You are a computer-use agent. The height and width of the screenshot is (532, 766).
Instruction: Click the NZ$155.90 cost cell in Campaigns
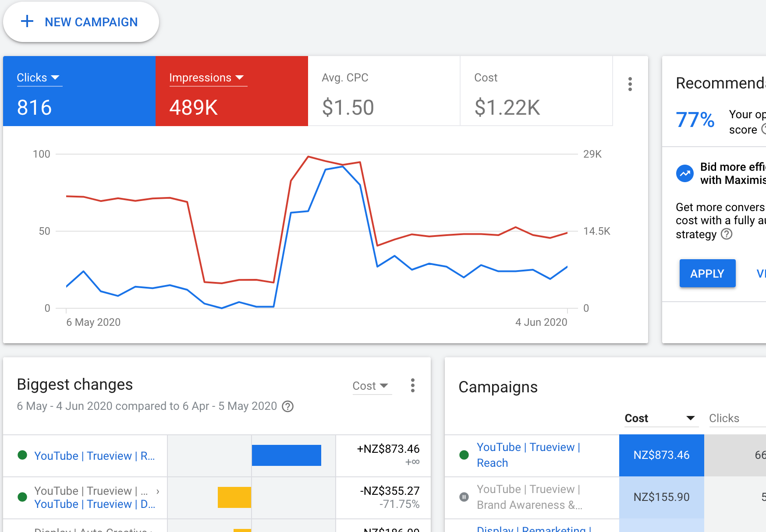pos(661,497)
